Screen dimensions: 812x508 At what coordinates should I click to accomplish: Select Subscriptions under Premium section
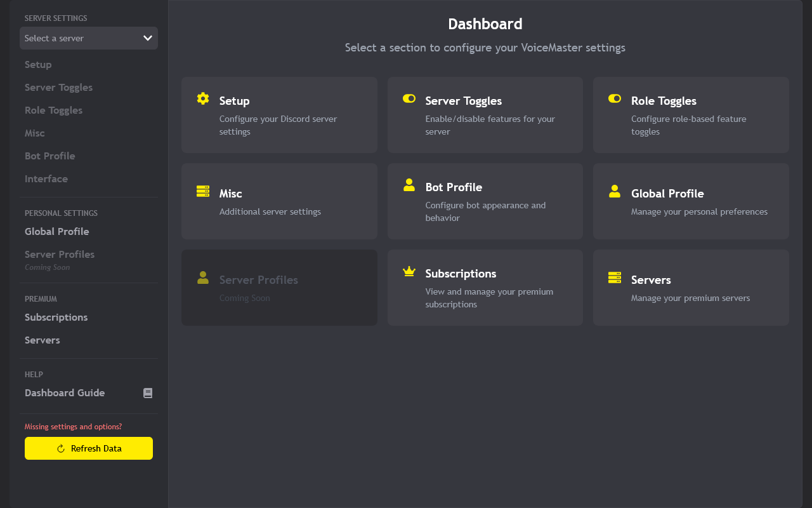click(x=56, y=317)
